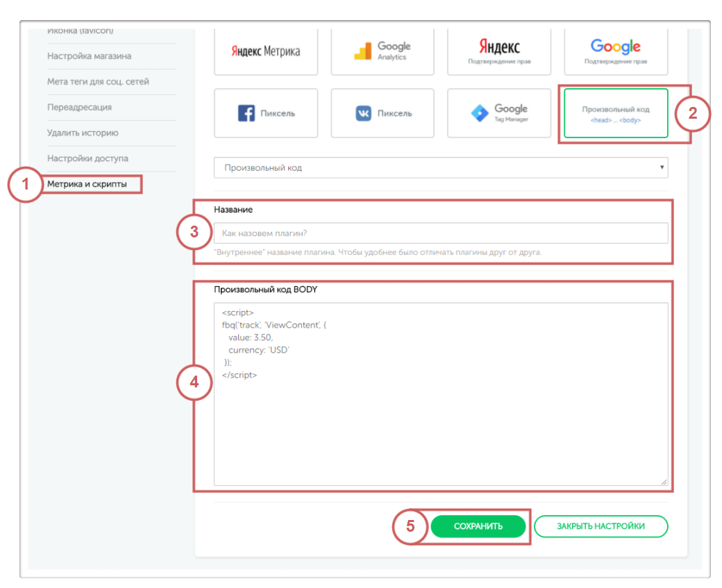Screen dimensions: 722x588
Task: Open Настройка магазина in sidebar
Action: (x=89, y=56)
